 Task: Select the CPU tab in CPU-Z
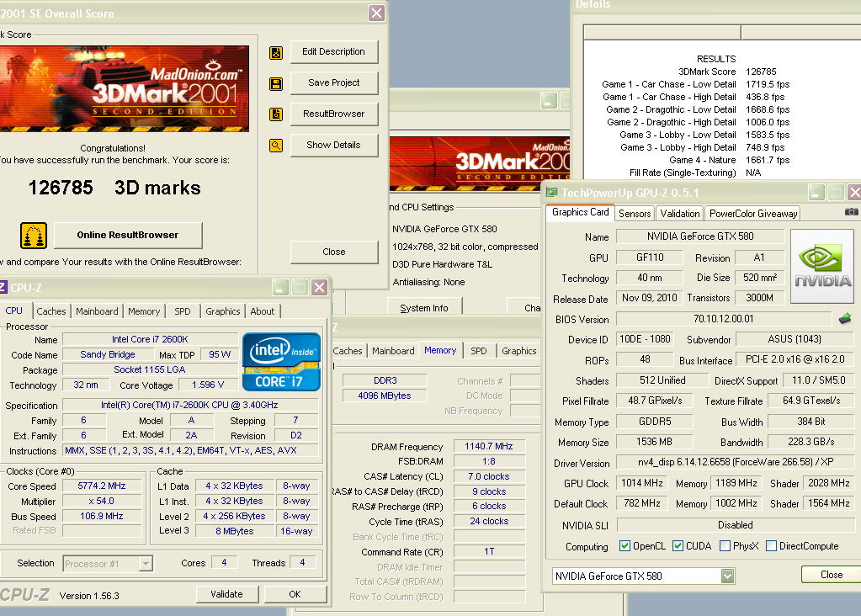[x=13, y=311]
